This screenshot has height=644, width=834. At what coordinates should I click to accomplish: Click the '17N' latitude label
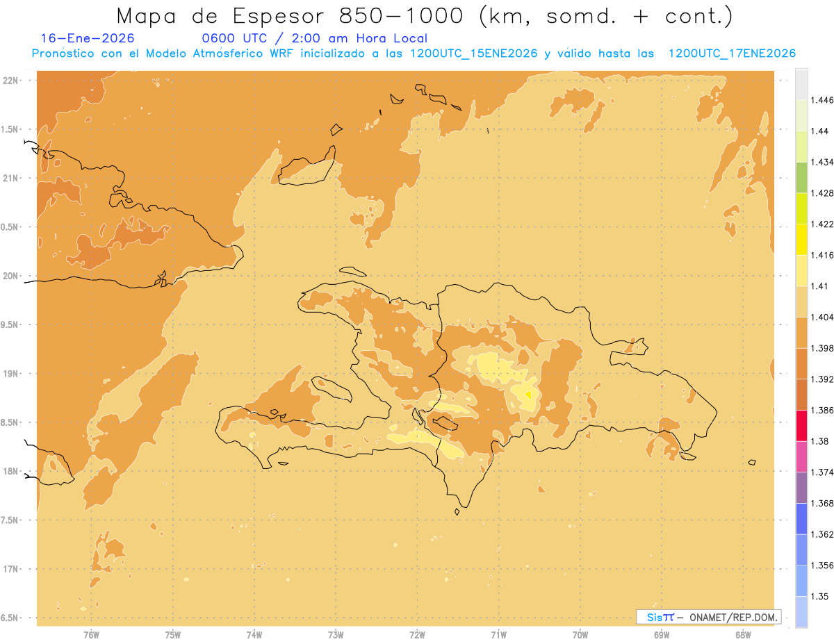pos(12,569)
